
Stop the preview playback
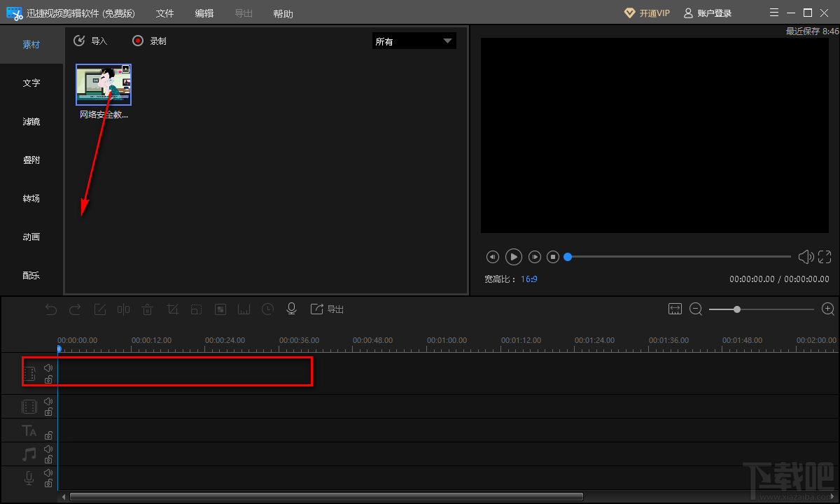tap(553, 257)
